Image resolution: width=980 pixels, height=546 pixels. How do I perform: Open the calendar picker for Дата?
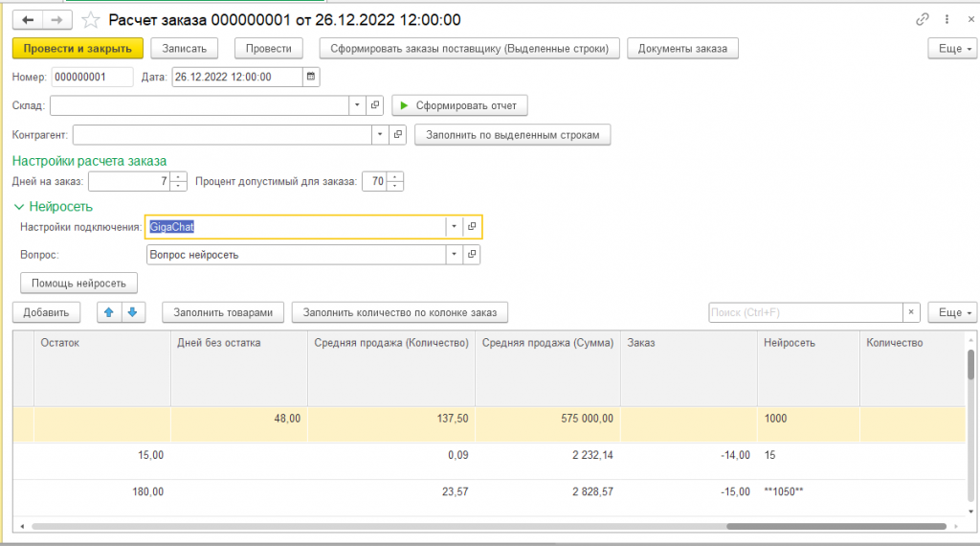(x=311, y=77)
